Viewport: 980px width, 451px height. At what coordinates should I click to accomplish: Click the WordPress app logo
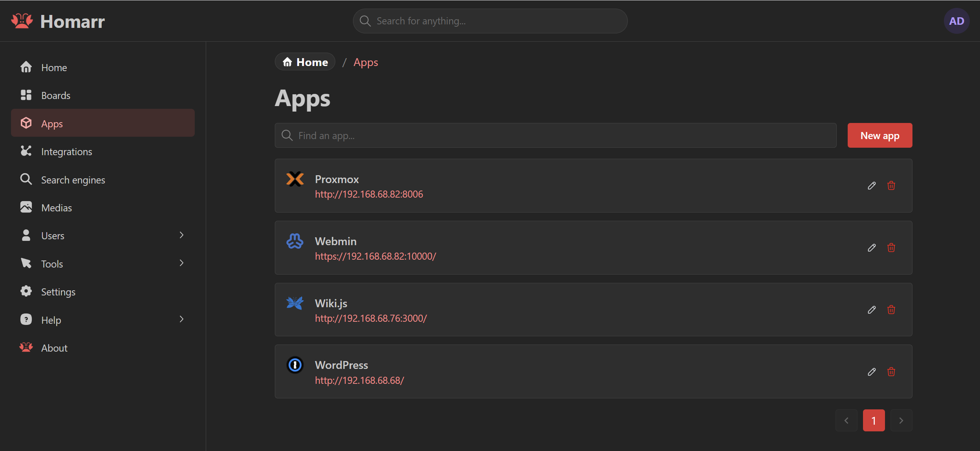[295, 365]
